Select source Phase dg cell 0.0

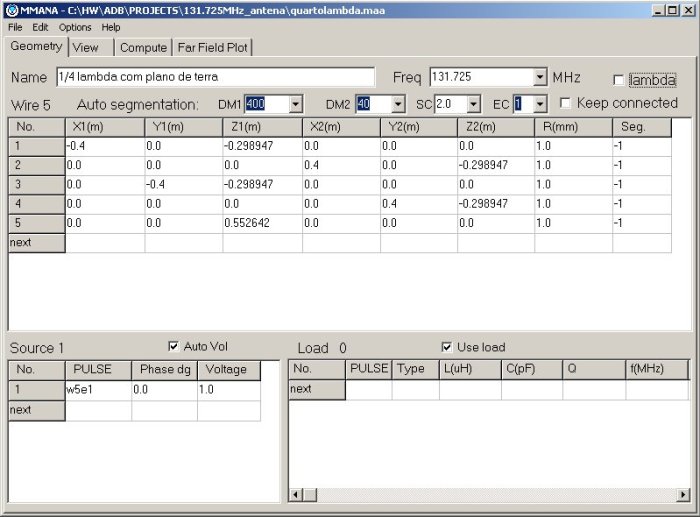click(164, 390)
